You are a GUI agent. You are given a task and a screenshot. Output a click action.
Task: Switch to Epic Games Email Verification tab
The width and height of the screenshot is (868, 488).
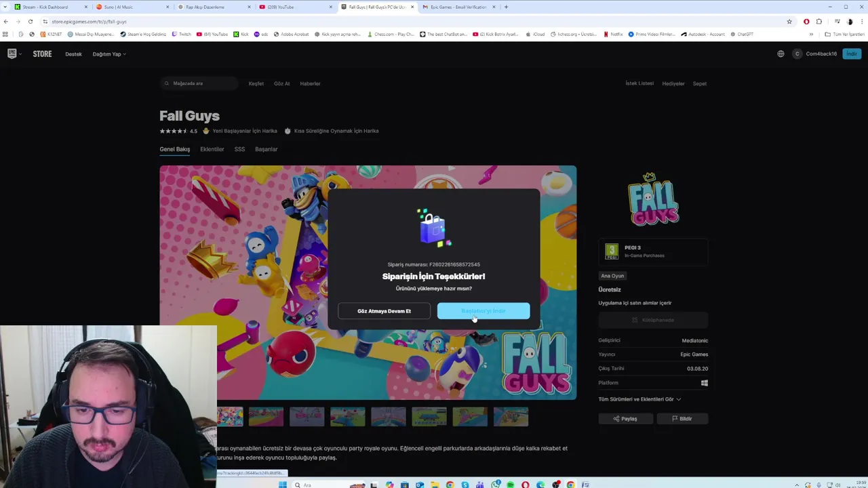458,7
